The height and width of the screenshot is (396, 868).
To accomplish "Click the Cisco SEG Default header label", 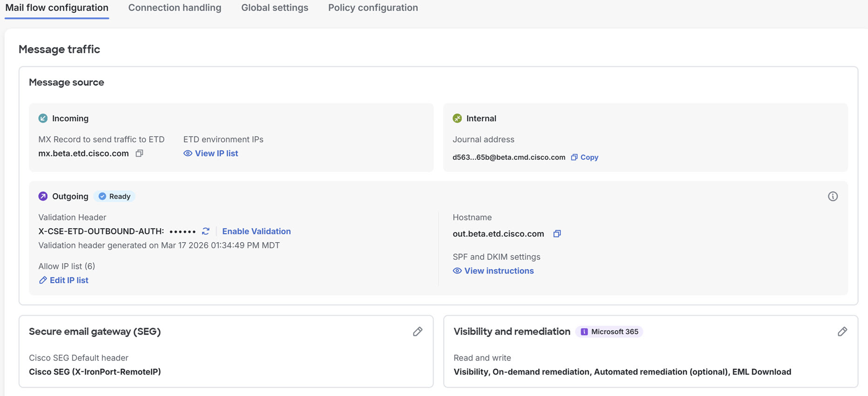I will pos(79,358).
